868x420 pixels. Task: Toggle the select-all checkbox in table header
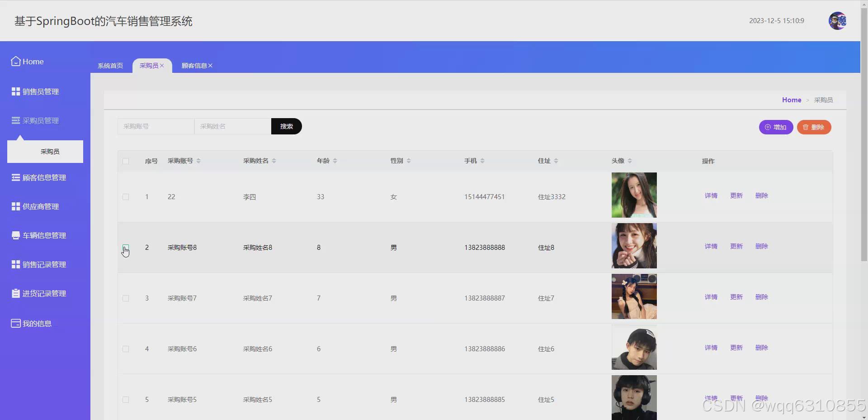126,161
